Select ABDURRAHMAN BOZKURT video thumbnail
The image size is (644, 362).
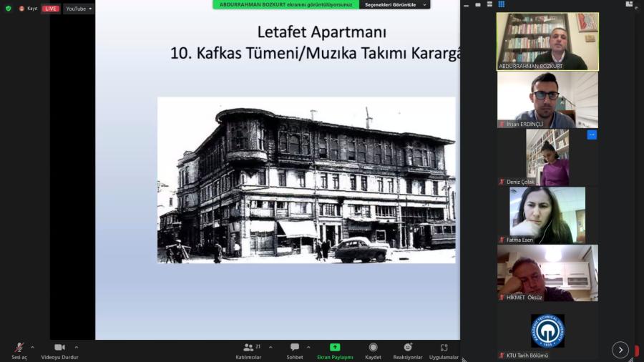[x=547, y=41]
